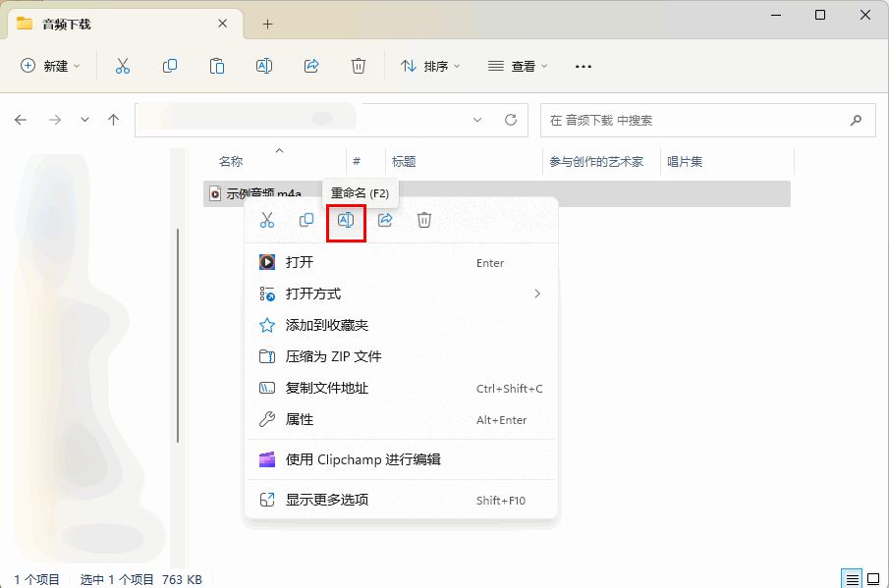Screen dimensions: 889x588
Task: Click the m4a file icon in the list
Action: pyautogui.click(x=215, y=193)
